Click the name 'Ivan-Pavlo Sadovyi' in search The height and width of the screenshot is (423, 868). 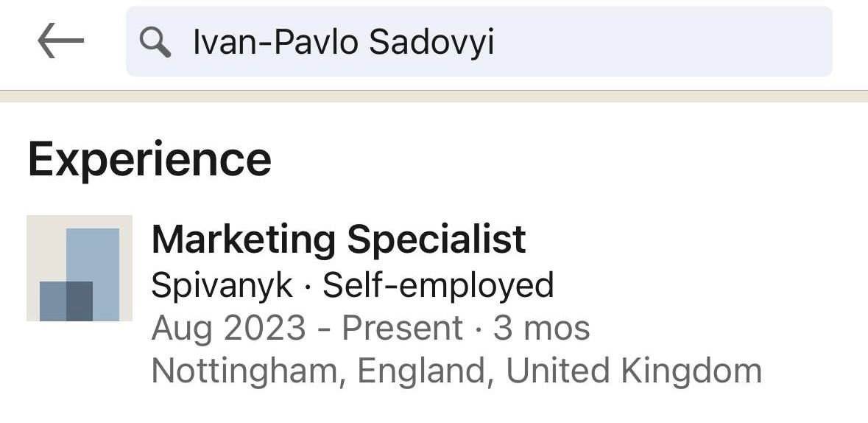343,43
